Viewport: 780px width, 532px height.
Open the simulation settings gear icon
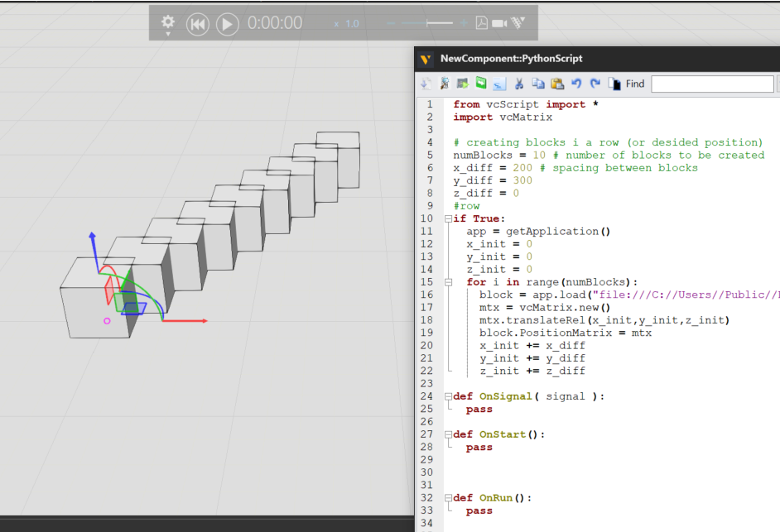[166, 24]
